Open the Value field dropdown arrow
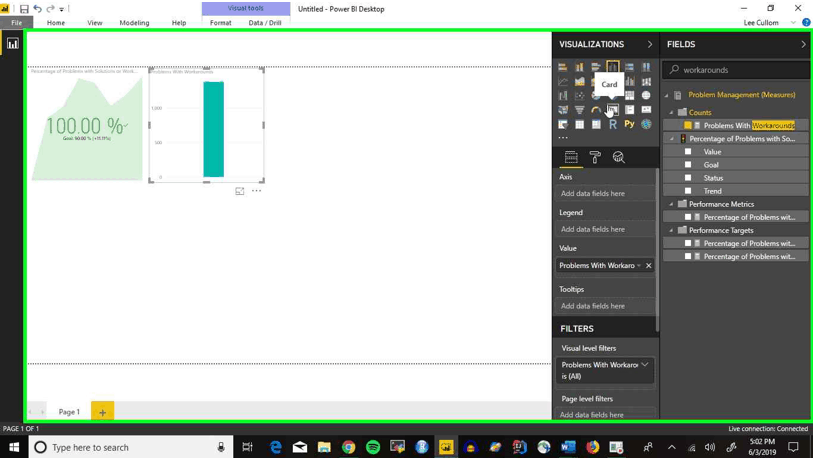The image size is (814, 458). pyautogui.click(x=639, y=265)
